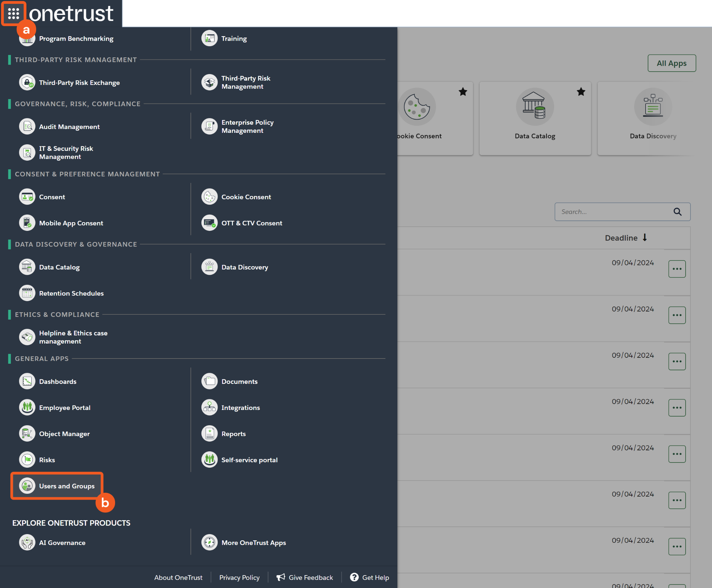This screenshot has width=712, height=588.
Task: Open the Integrations app icon
Action: coord(209,408)
